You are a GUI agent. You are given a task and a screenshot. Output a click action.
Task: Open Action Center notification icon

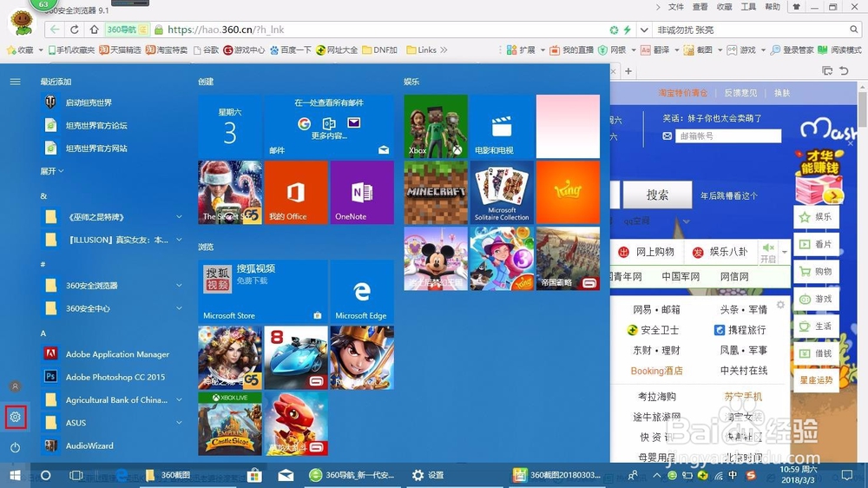847,475
